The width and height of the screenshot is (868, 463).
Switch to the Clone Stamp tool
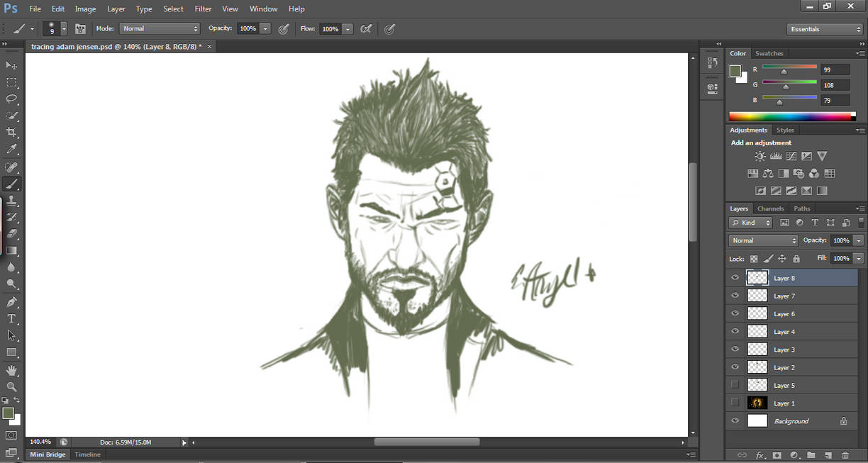coord(11,200)
